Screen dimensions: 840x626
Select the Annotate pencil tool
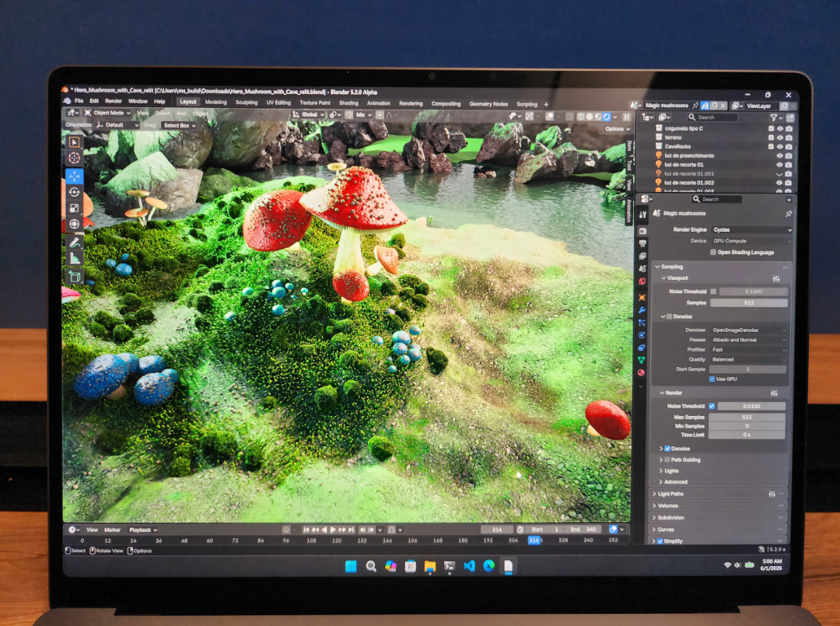[75, 243]
